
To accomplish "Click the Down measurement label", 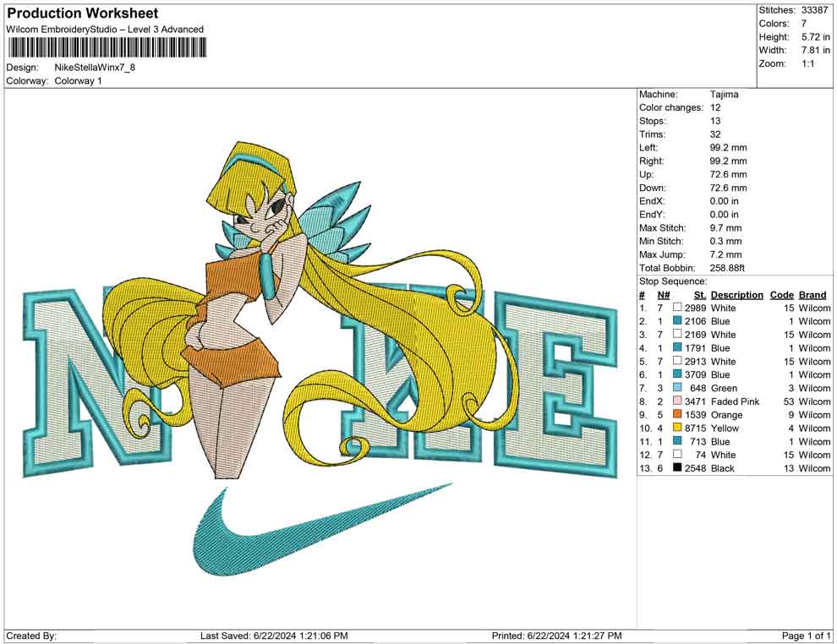I will click(653, 188).
